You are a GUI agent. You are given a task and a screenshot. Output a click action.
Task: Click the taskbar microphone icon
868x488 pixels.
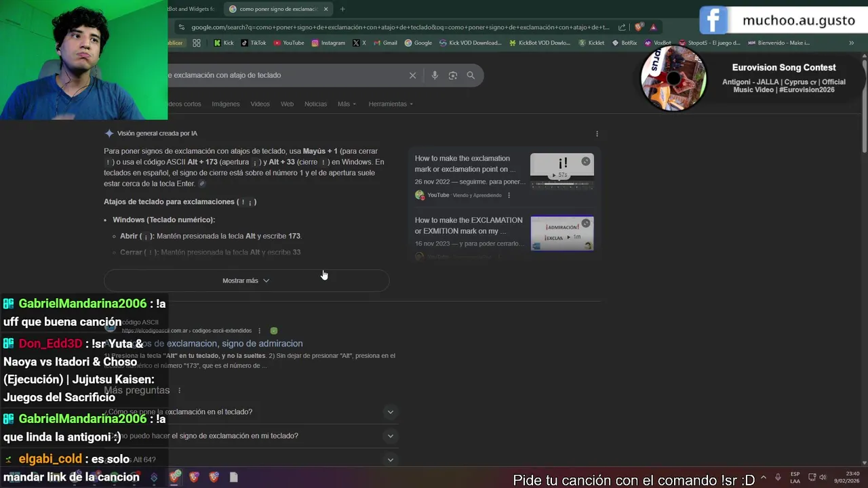pos(778,477)
